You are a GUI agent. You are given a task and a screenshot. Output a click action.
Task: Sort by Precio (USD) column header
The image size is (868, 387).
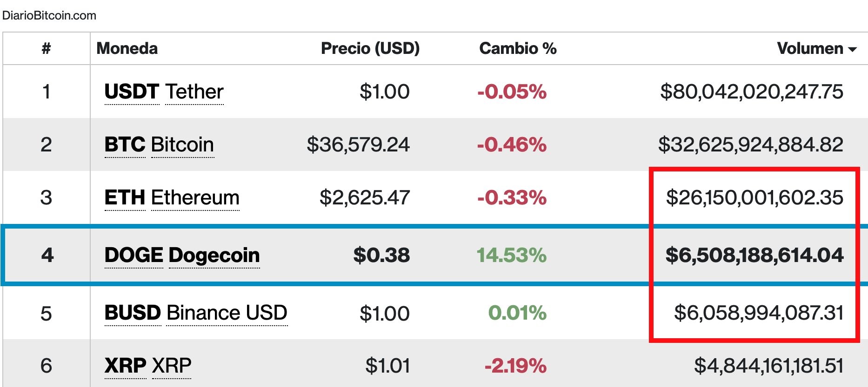370,48
